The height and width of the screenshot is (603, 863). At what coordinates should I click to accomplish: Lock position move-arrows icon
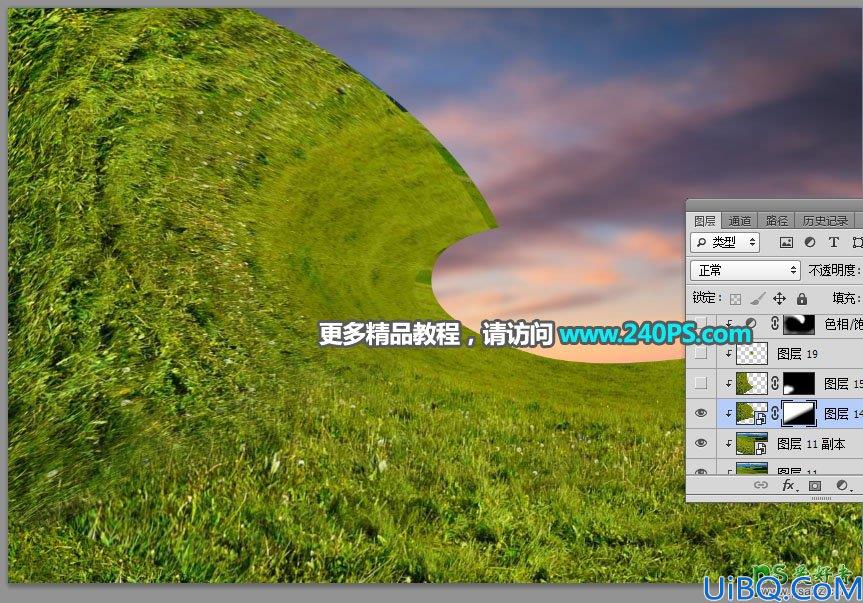(x=779, y=299)
